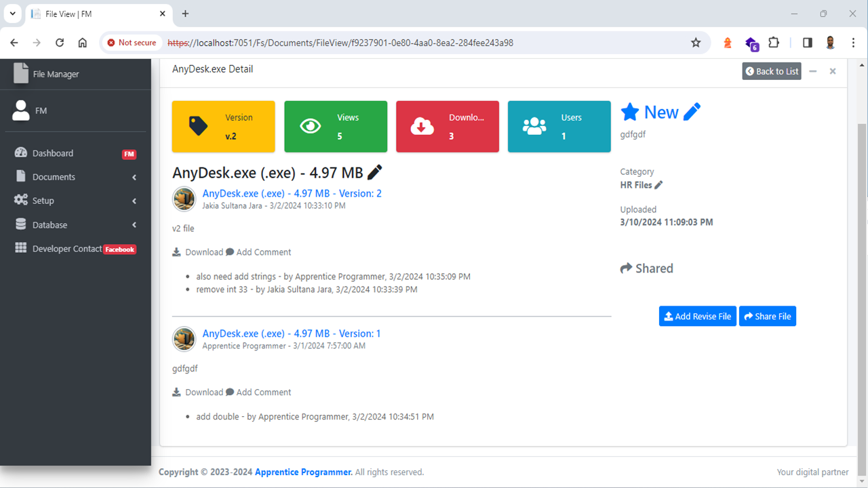Click the purple extension icon with badge 6
The image size is (868, 488).
[x=751, y=43]
